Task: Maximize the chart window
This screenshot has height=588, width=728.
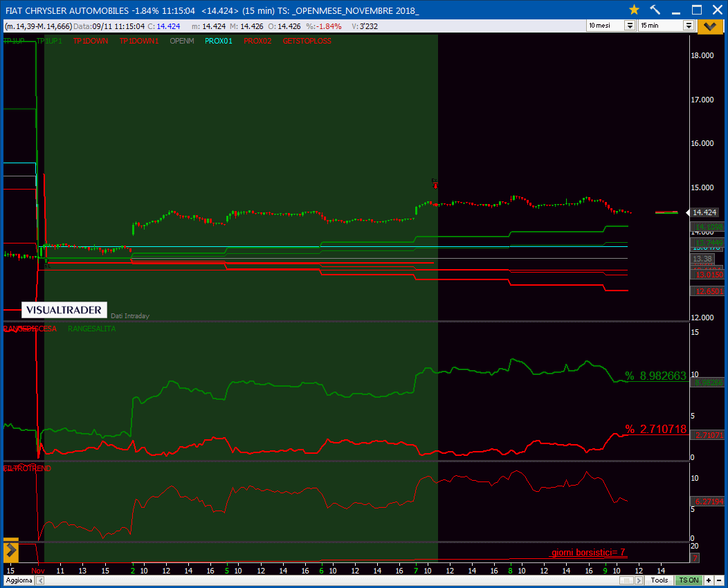Action: 696,10
